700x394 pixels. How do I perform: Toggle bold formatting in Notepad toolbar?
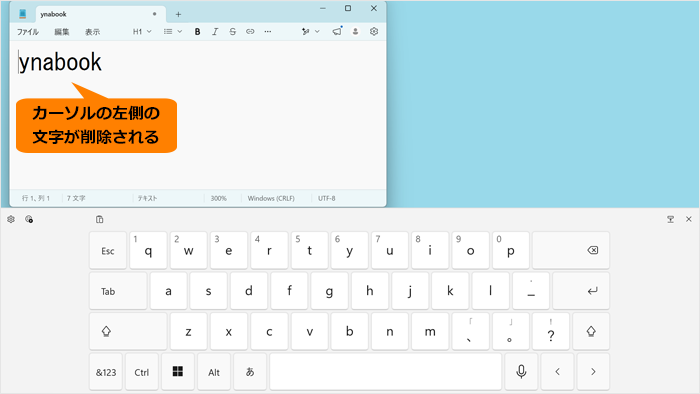[x=197, y=32]
